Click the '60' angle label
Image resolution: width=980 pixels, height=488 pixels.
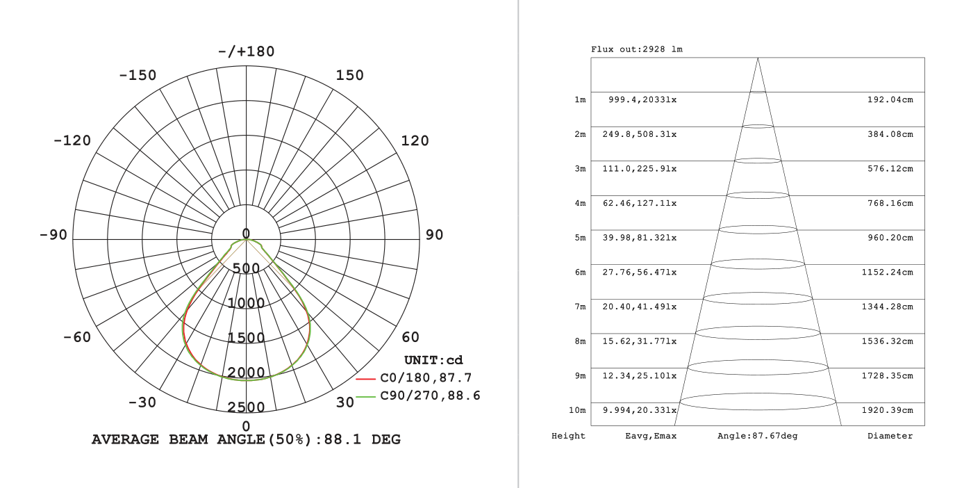pyautogui.click(x=410, y=337)
